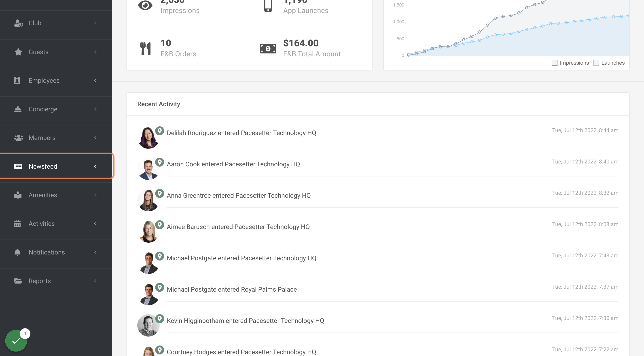Image resolution: width=644 pixels, height=356 pixels.
Task: Expand the Guests menu chevron
Action: (x=95, y=52)
